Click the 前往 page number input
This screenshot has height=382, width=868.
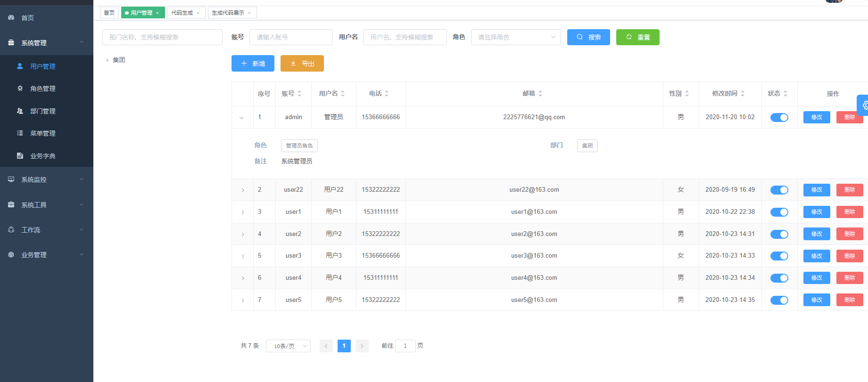405,346
